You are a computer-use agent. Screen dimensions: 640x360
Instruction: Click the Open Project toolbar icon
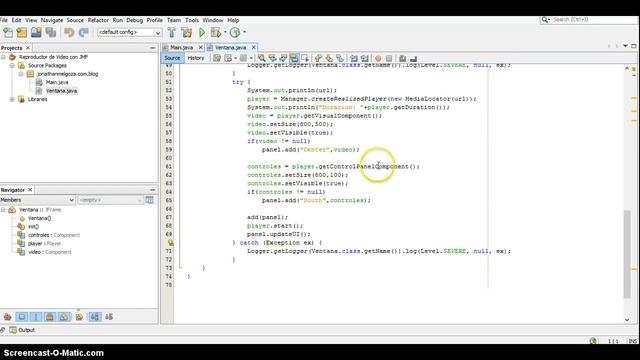coord(36,32)
